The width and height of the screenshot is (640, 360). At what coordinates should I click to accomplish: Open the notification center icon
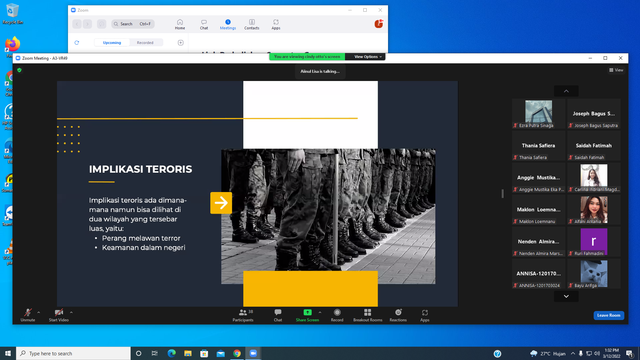pyautogui.click(x=630, y=353)
